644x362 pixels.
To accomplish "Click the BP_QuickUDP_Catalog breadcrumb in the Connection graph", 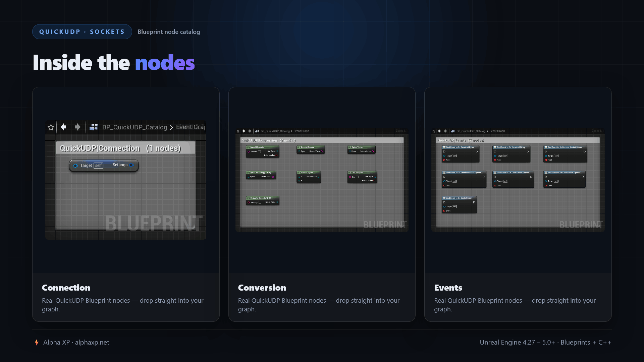I will tap(135, 127).
